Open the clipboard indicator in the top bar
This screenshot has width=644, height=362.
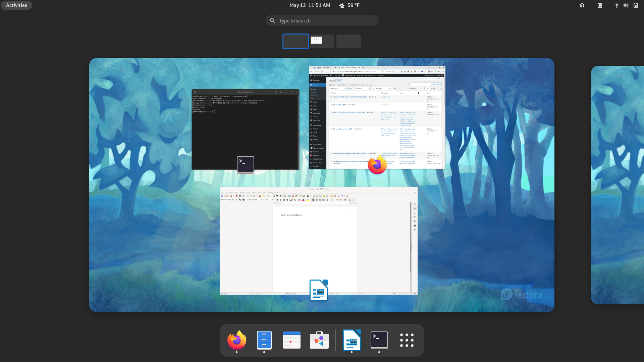point(600,5)
